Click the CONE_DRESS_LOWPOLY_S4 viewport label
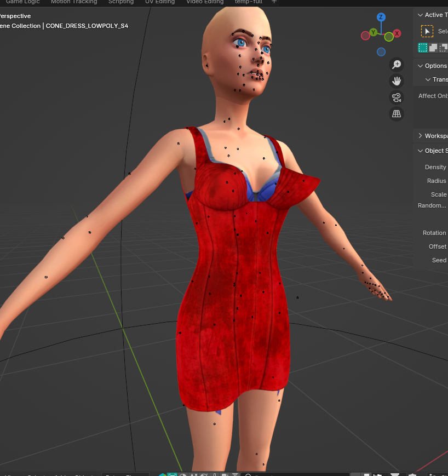The width and height of the screenshot is (448, 476). point(87,26)
